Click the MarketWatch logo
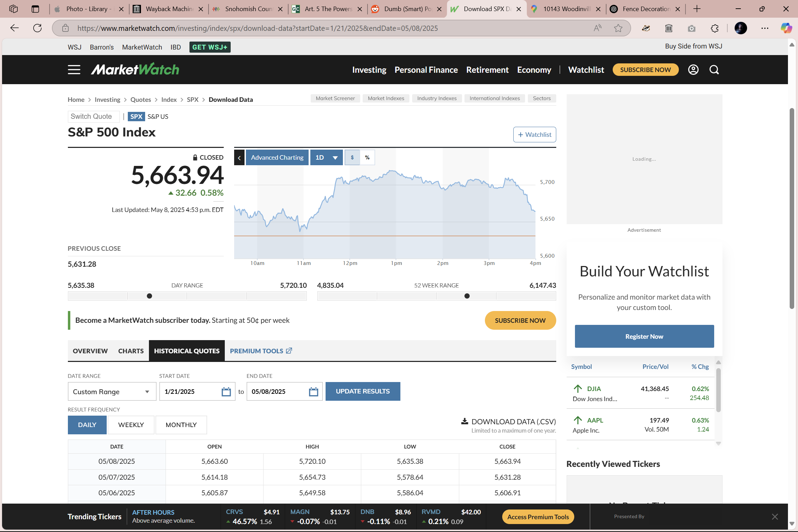Viewport: 798px width, 532px height. [135, 69]
